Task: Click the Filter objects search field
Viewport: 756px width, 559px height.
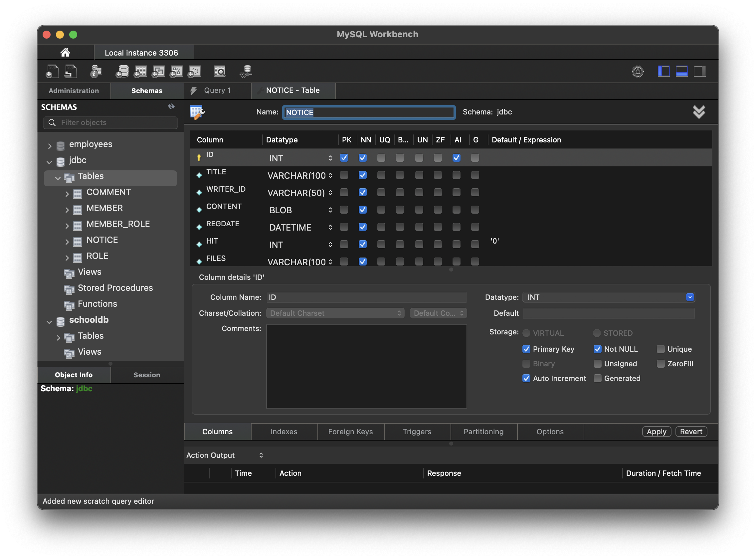Action: [x=115, y=122]
